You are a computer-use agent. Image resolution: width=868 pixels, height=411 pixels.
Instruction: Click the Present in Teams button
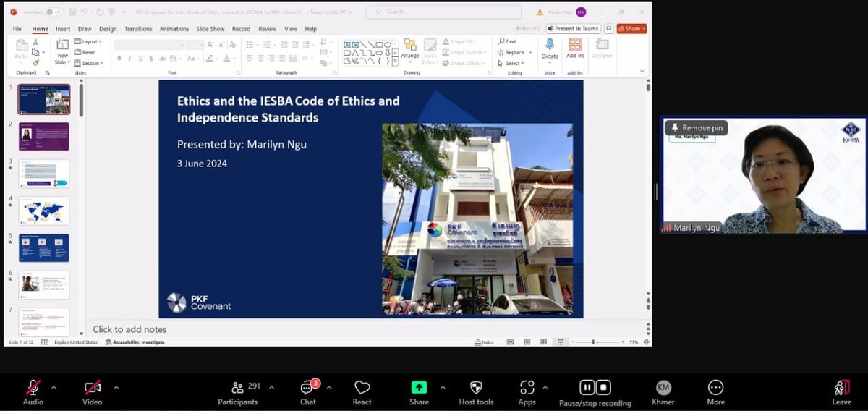[x=573, y=29]
